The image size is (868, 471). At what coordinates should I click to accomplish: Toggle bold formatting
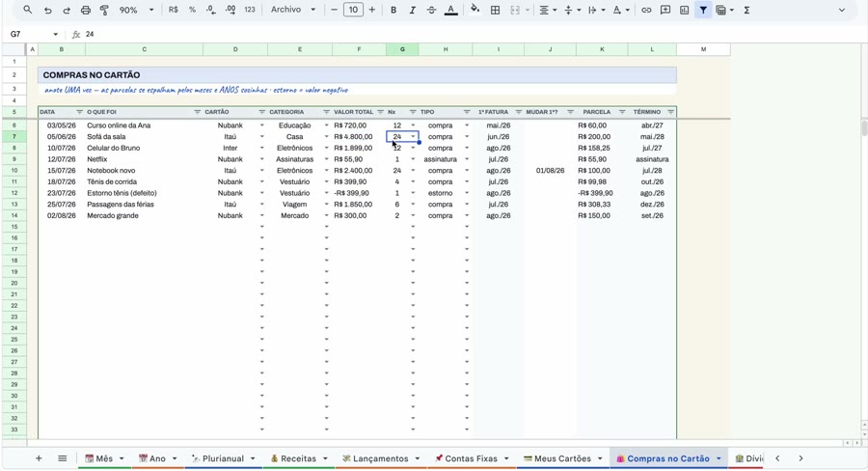pyautogui.click(x=393, y=10)
